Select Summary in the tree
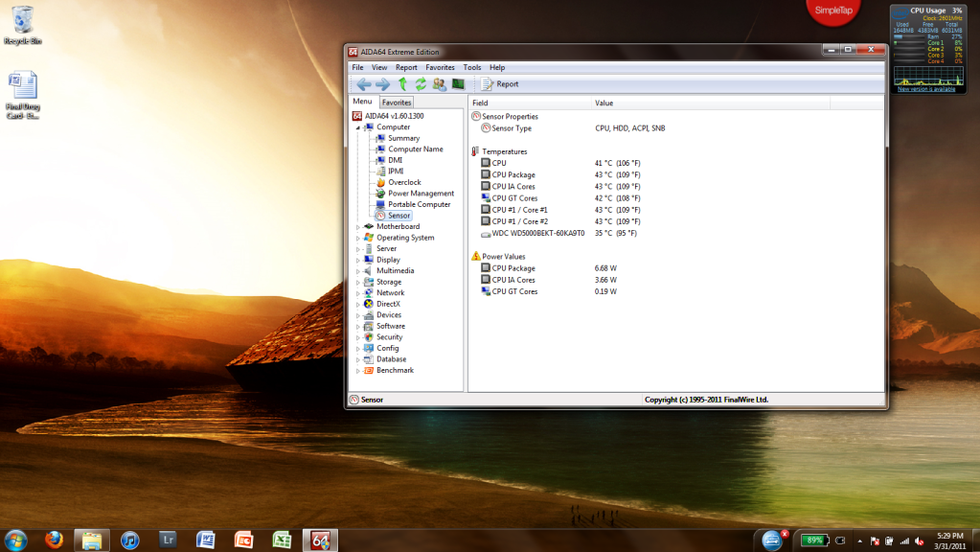This screenshot has height=552, width=980. click(x=398, y=138)
